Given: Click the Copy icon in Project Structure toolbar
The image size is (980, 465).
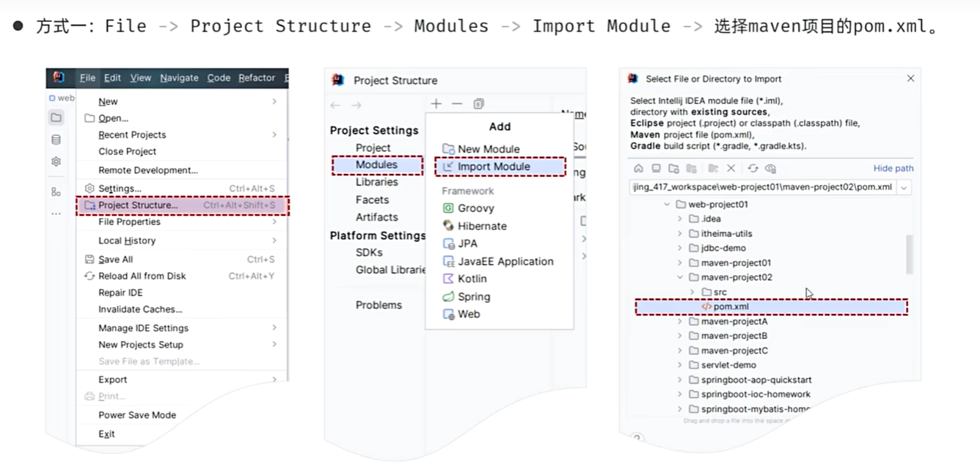Looking at the screenshot, I should point(478,104).
